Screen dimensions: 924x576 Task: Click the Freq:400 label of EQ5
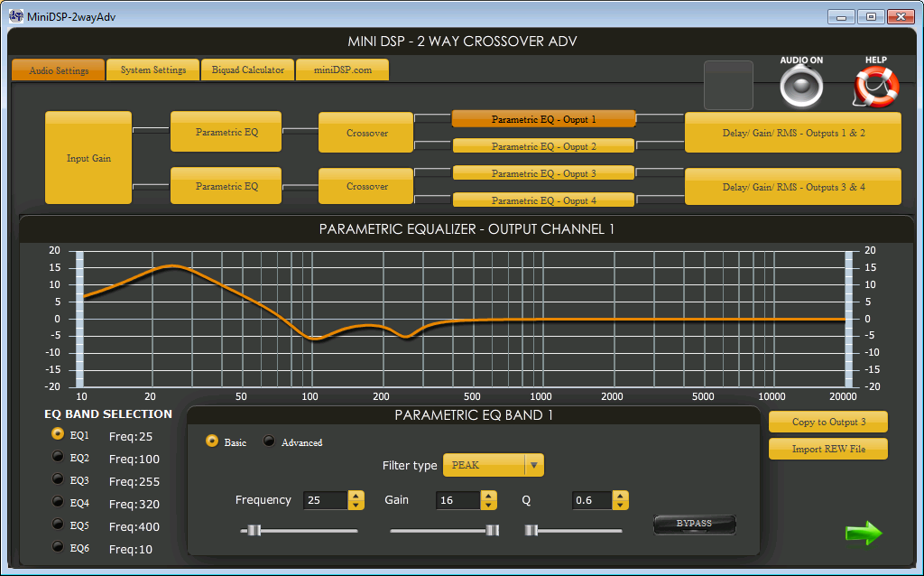134,526
